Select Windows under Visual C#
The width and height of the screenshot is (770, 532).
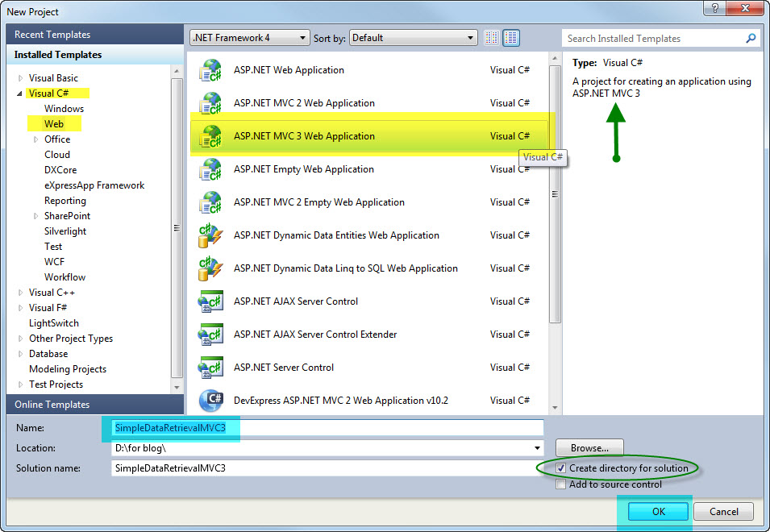coord(64,109)
